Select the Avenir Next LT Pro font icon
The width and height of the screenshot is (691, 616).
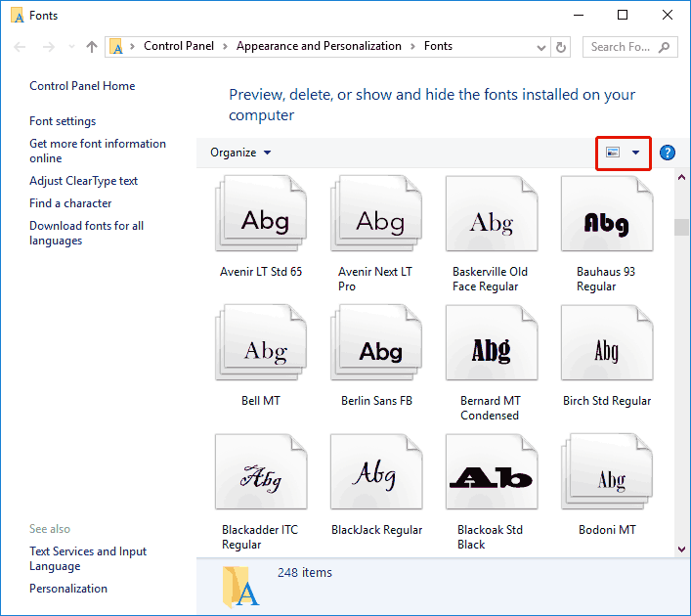point(376,213)
